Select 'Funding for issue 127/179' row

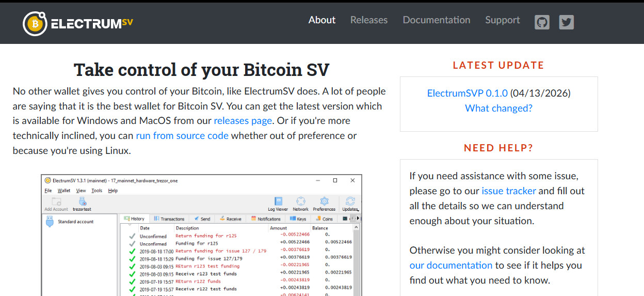(241, 258)
